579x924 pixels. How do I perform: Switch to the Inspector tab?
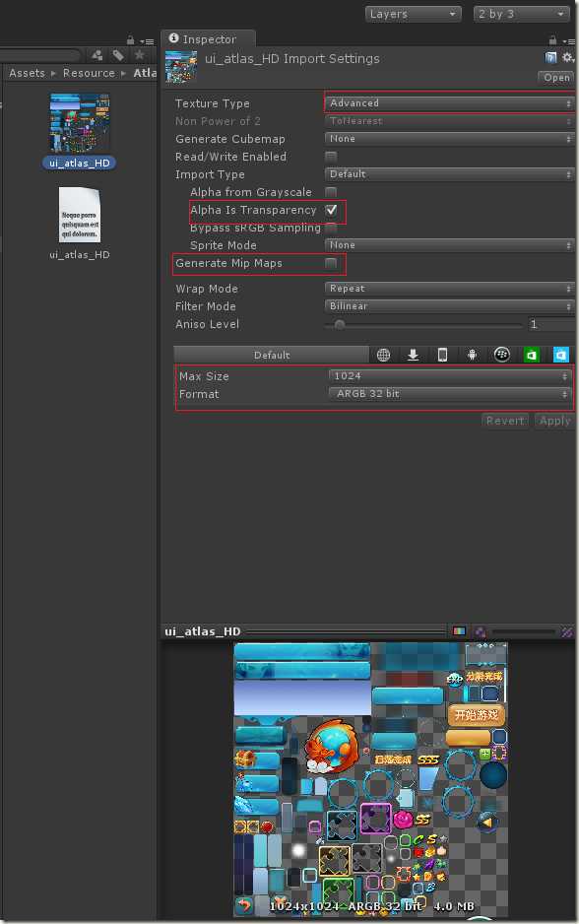[x=209, y=38]
